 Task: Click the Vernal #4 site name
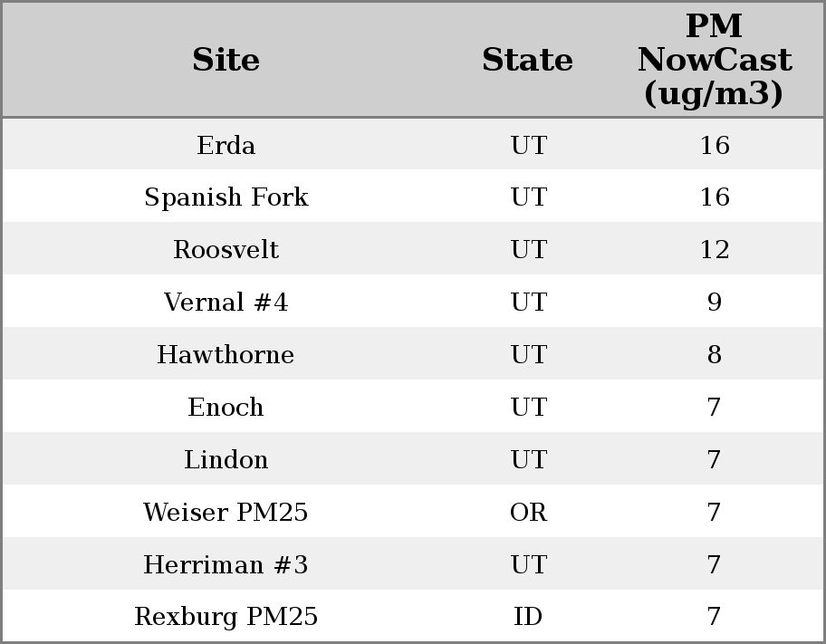coord(226,303)
